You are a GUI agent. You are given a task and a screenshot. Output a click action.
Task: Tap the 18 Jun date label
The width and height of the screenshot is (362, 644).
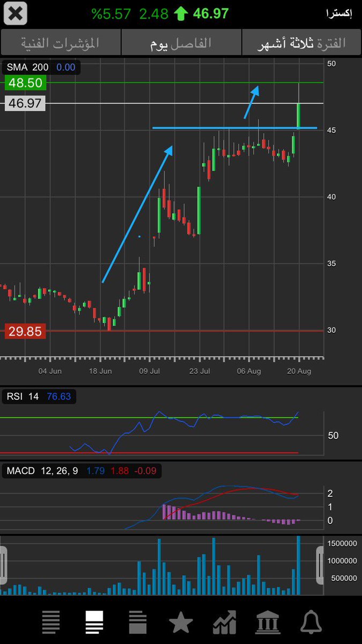(100, 371)
